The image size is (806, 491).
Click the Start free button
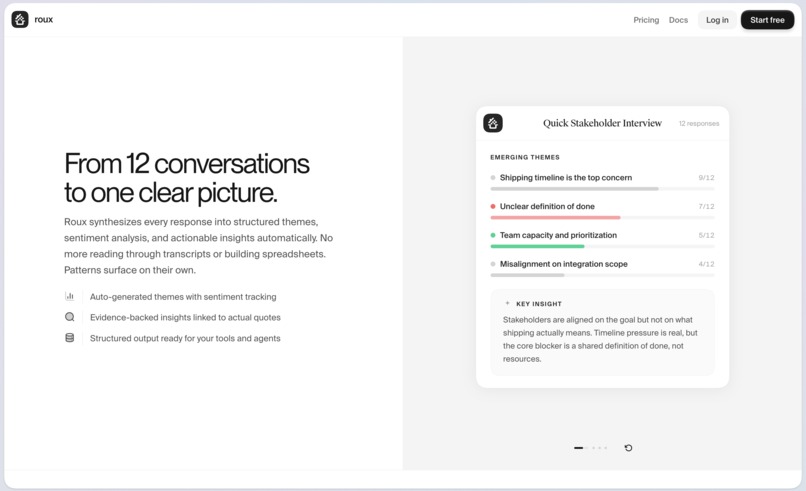pos(767,20)
